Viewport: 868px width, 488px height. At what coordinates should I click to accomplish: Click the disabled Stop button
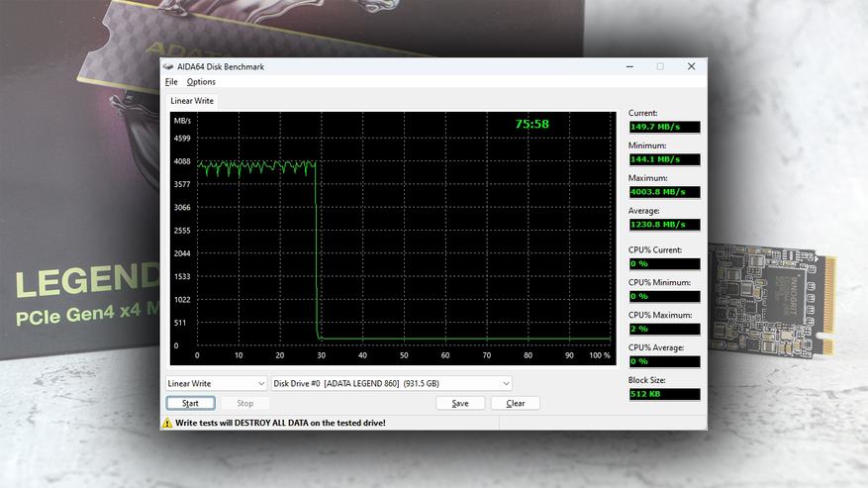245,403
